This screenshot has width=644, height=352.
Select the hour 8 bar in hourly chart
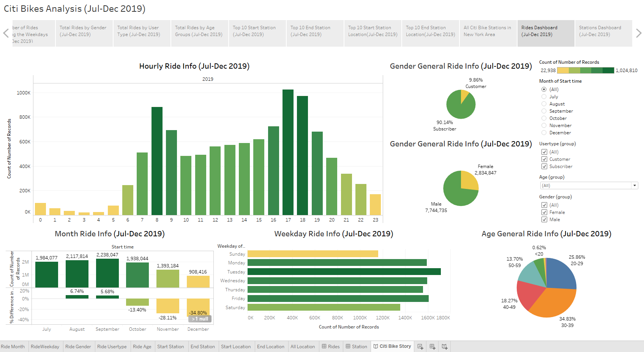(x=157, y=161)
